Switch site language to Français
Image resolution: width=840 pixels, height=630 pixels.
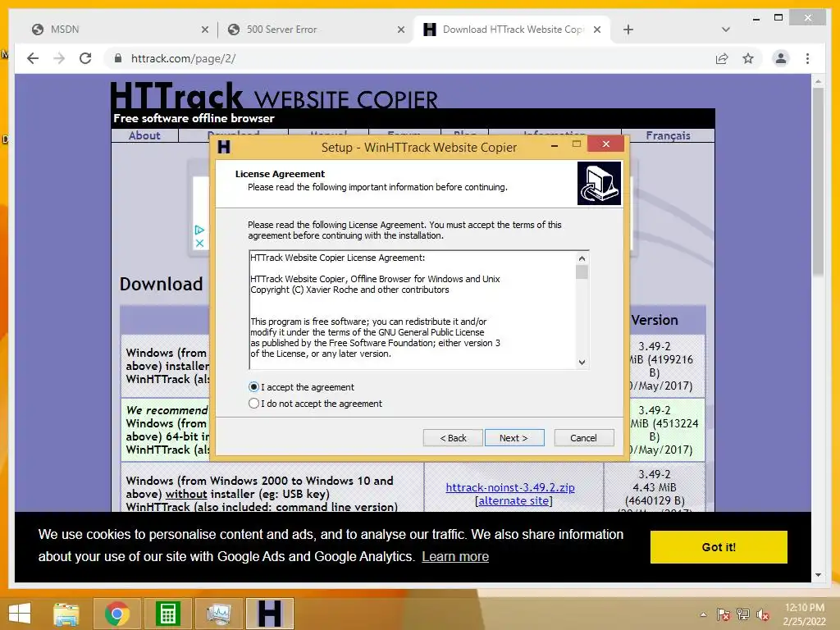pos(668,135)
